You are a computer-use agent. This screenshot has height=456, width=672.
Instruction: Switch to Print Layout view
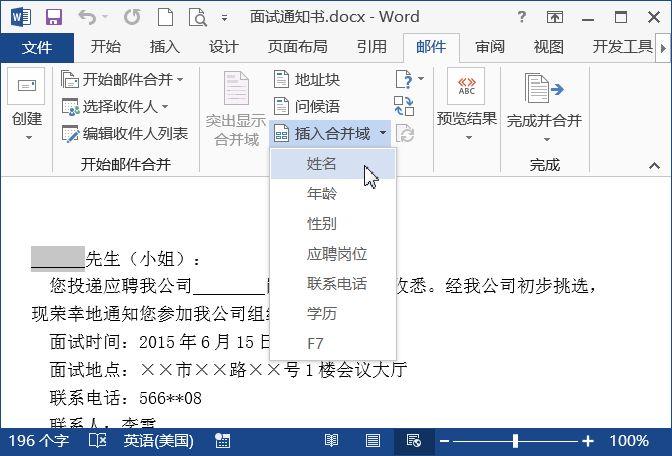point(372,441)
